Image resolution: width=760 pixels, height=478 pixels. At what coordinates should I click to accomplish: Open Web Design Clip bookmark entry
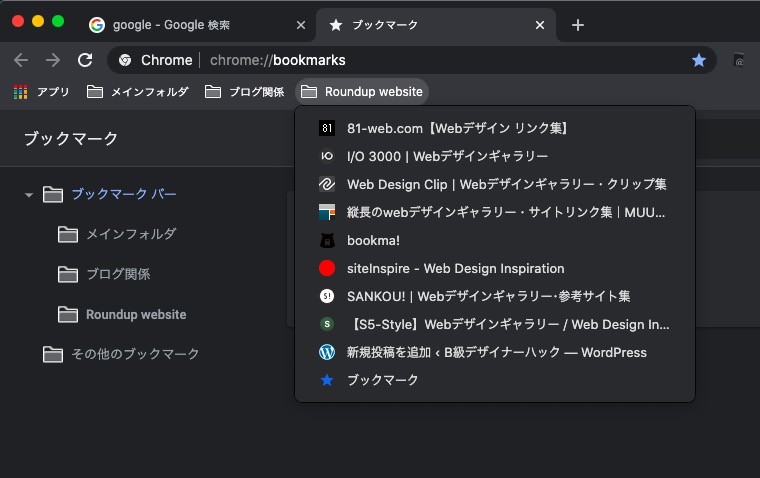point(495,184)
